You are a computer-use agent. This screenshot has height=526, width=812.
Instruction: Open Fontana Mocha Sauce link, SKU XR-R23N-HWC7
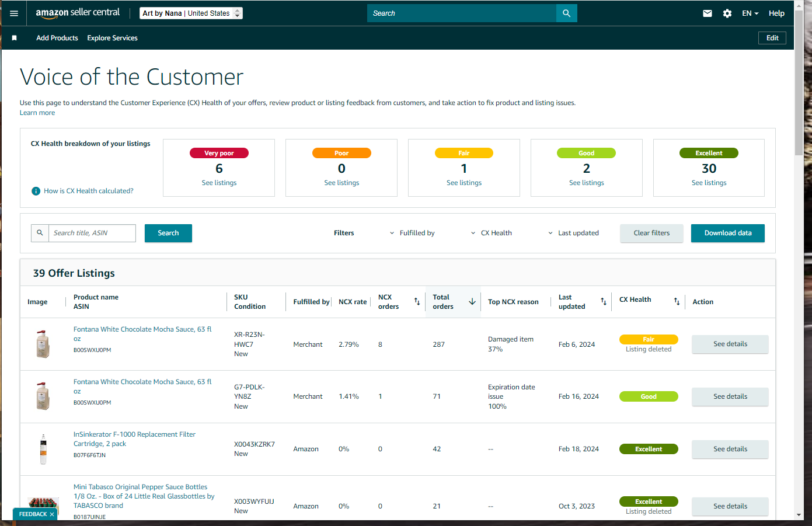point(142,334)
